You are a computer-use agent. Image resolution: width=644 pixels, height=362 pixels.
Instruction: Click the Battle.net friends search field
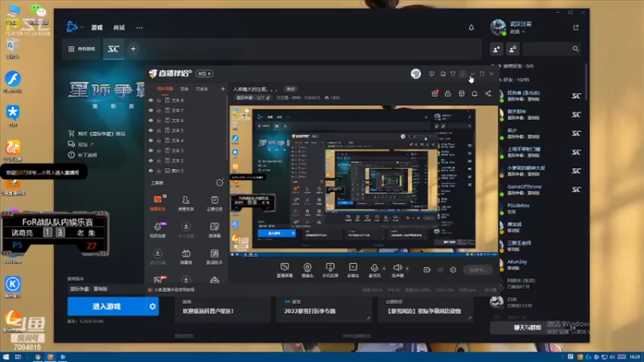(552, 49)
